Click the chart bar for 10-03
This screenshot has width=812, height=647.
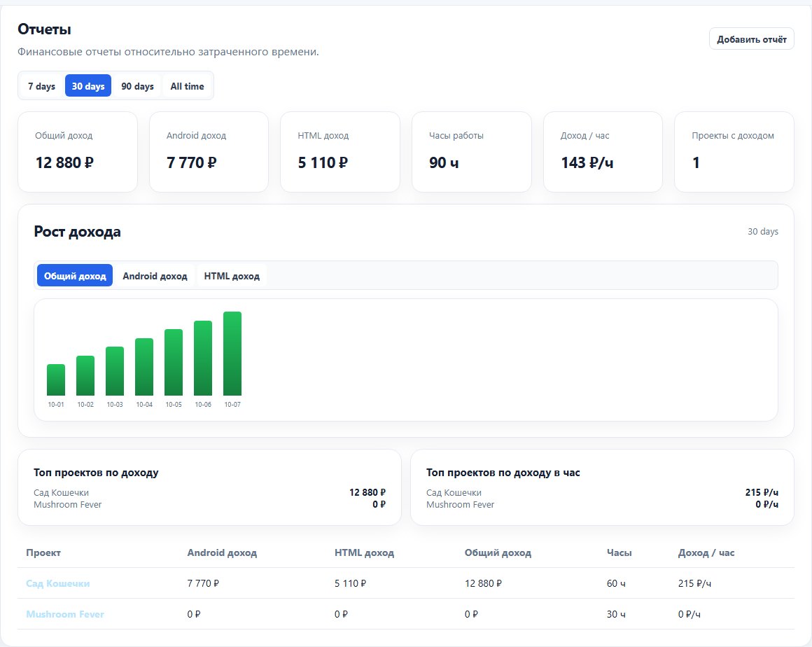click(115, 371)
